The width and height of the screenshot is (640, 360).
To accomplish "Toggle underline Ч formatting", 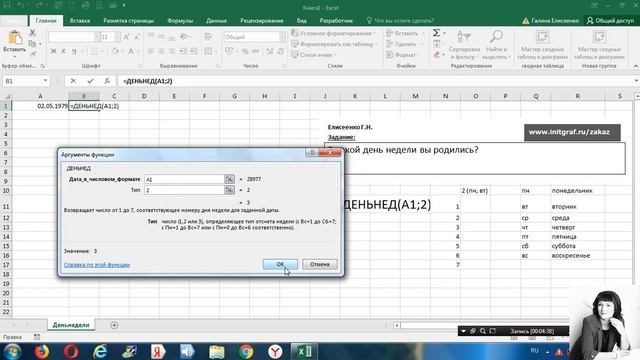I will (x=74, y=51).
